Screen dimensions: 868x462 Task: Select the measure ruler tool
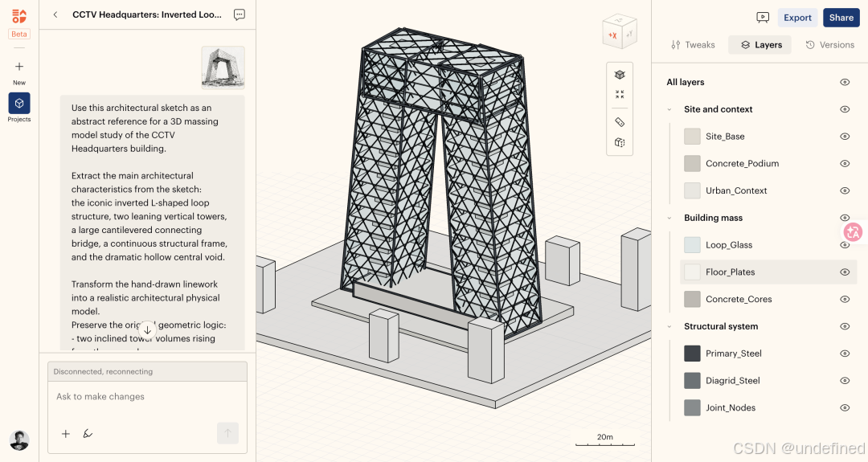pos(620,122)
